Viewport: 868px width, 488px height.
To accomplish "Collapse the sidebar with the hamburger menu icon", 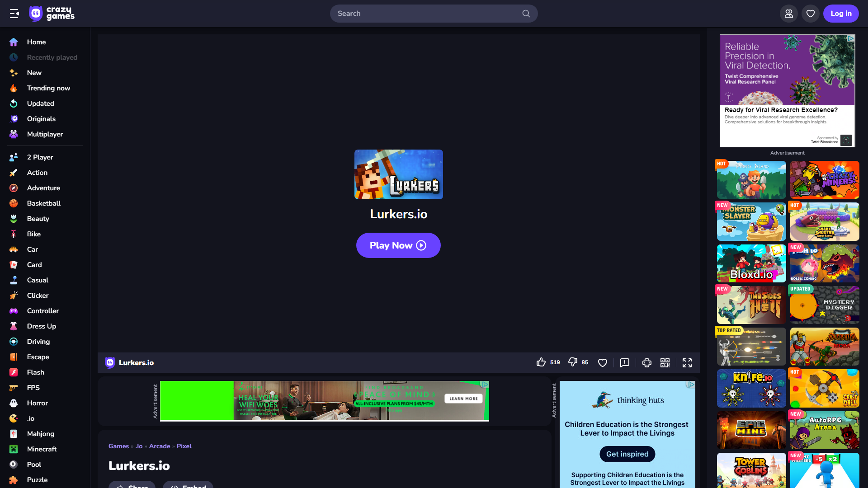I will click(14, 14).
